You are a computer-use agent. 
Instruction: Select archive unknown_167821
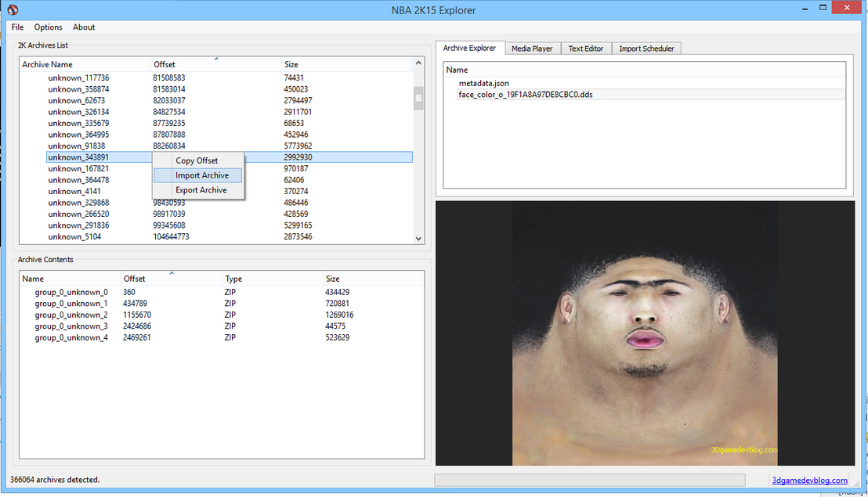point(78,168)
